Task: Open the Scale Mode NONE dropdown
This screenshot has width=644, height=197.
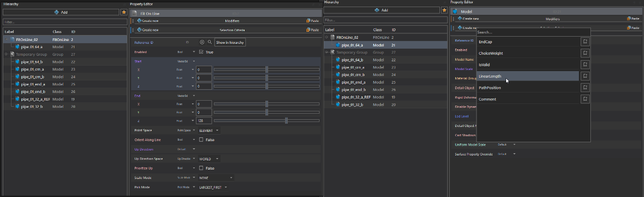Action: coord(216,178)
